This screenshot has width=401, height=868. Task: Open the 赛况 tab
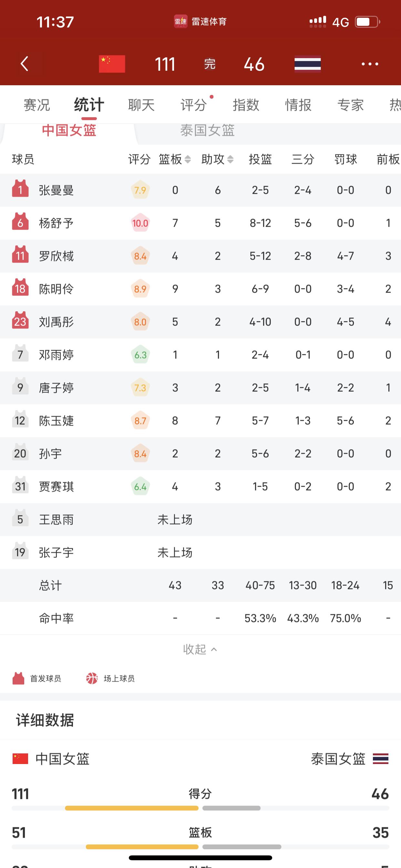tap(37, 105)
